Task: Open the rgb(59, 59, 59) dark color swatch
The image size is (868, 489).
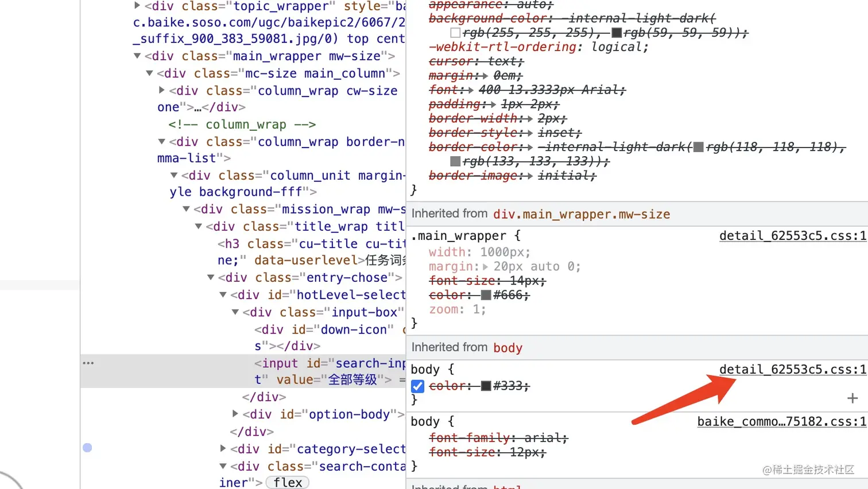Action: pos(617,33)
